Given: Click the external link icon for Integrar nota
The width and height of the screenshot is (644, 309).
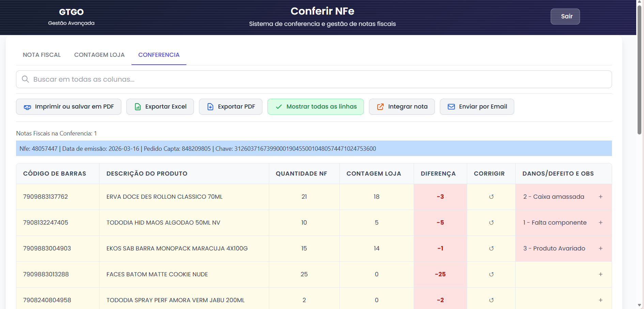Looking at the screenshot, I should click(x=380, y=107).
